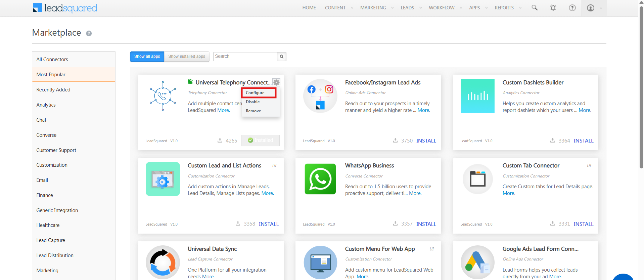Open the notifications bell icon
The width and height of the screenshot is (644, 280).
[553, 8]
